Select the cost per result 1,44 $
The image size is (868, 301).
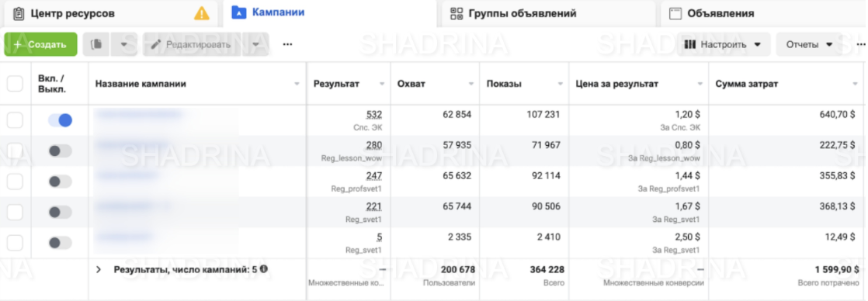[x=688, y=176]
